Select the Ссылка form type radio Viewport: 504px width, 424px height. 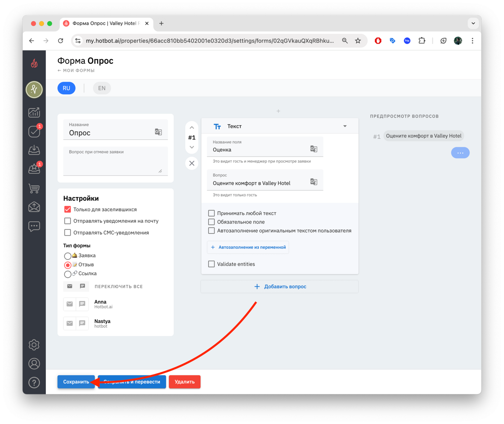coord(67,274)
